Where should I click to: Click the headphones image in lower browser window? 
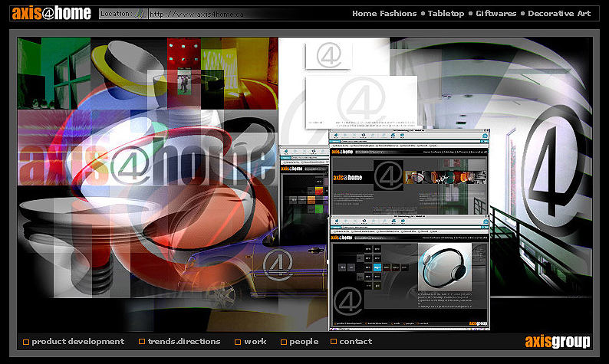(x=444, y=267)
